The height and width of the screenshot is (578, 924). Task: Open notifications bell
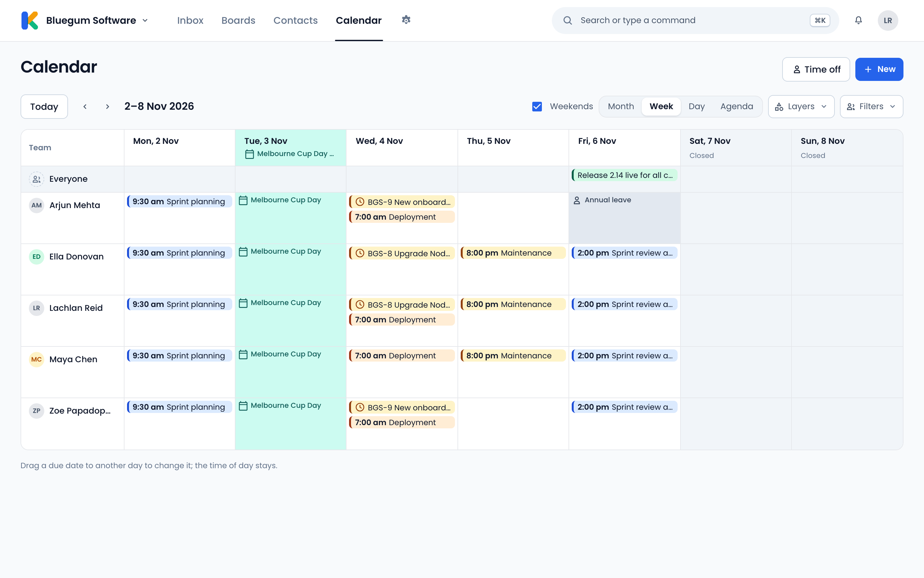tap(858, 20)
